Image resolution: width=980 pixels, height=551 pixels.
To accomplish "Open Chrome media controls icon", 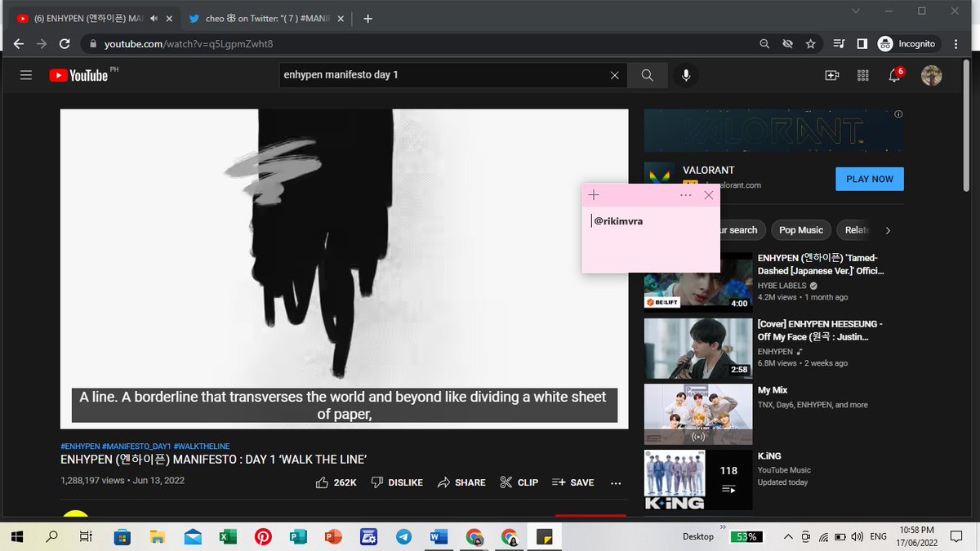I will [x=840, y=43].
